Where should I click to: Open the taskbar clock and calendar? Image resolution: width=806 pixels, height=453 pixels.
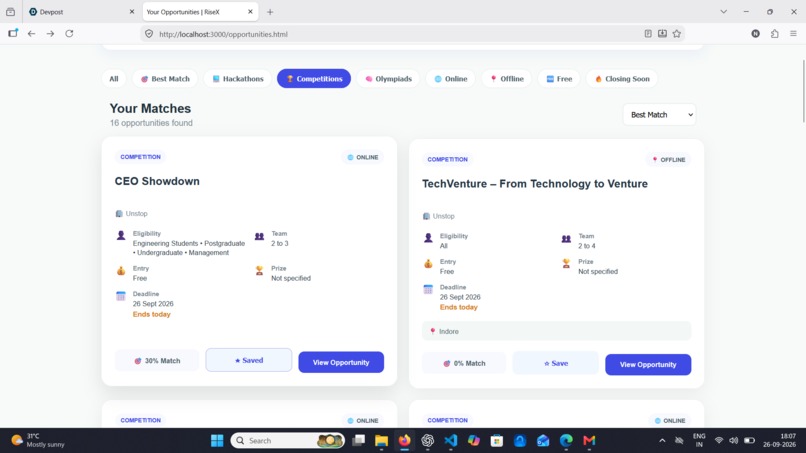[779, 441]
